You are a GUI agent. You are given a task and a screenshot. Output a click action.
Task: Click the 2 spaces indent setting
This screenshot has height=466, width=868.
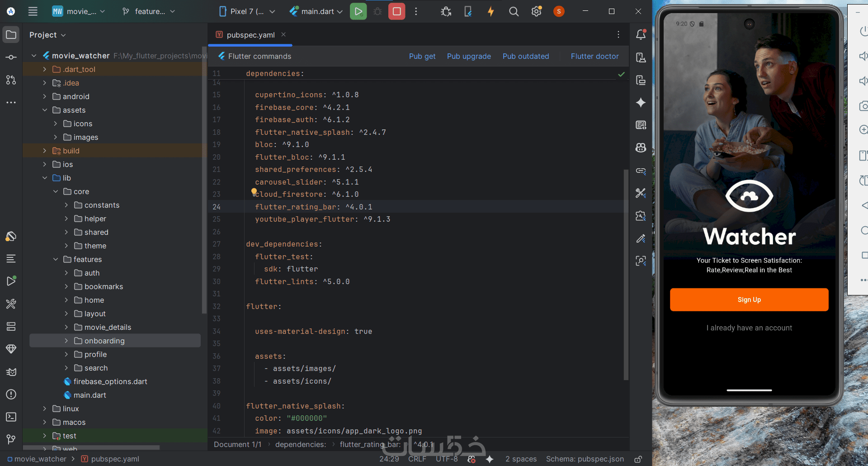[521, 459]
